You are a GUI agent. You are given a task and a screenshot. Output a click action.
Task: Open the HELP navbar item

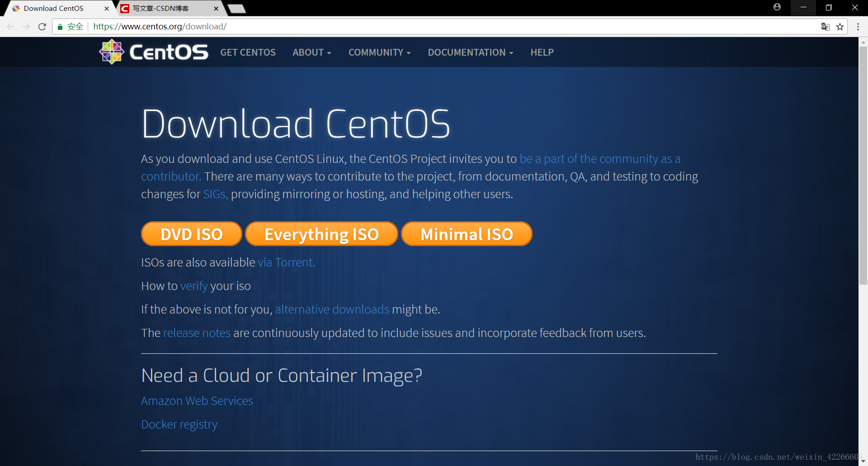(542, 52)
